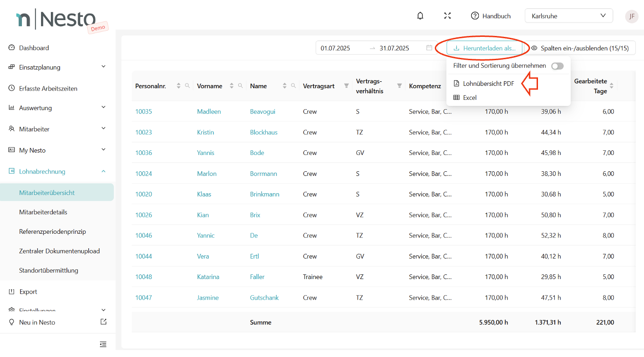The height and width of the screenshot is (357, 644).
Task: Enable Filter und Sortierung übernehmen switch
Action: click(557, 66)
